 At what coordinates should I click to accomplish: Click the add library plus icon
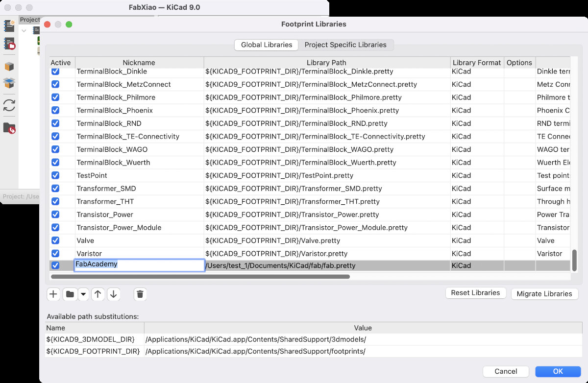click(x=53, y=294)
